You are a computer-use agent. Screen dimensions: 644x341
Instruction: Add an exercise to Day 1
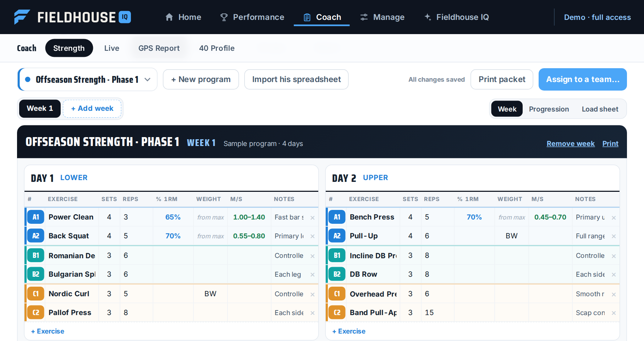pyautogui.click(x=48, y=331)
